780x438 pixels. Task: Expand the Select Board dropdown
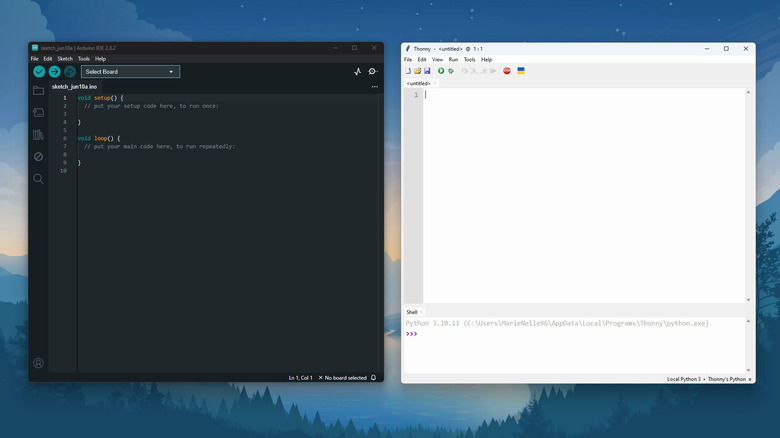pos(130,72)
